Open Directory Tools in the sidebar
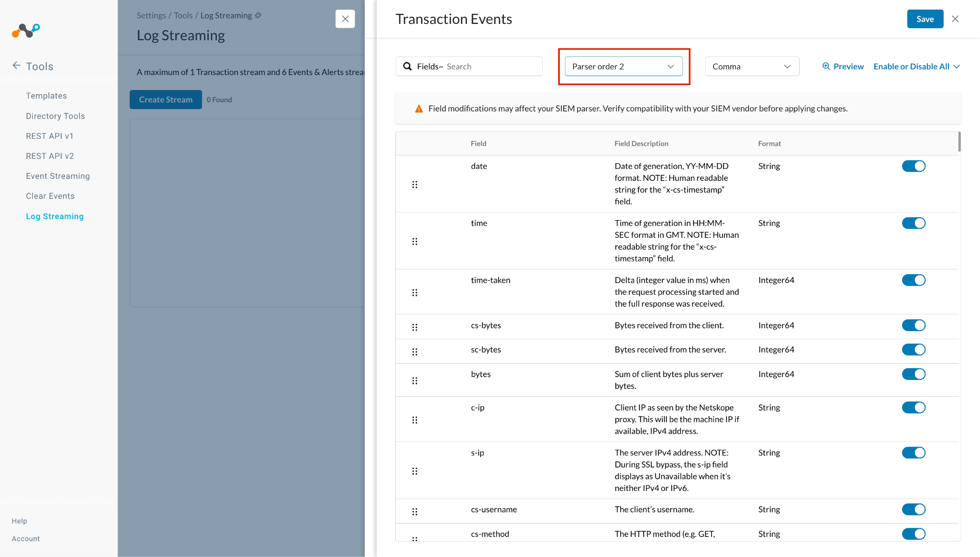980x557 pixels. click(56, 116)
